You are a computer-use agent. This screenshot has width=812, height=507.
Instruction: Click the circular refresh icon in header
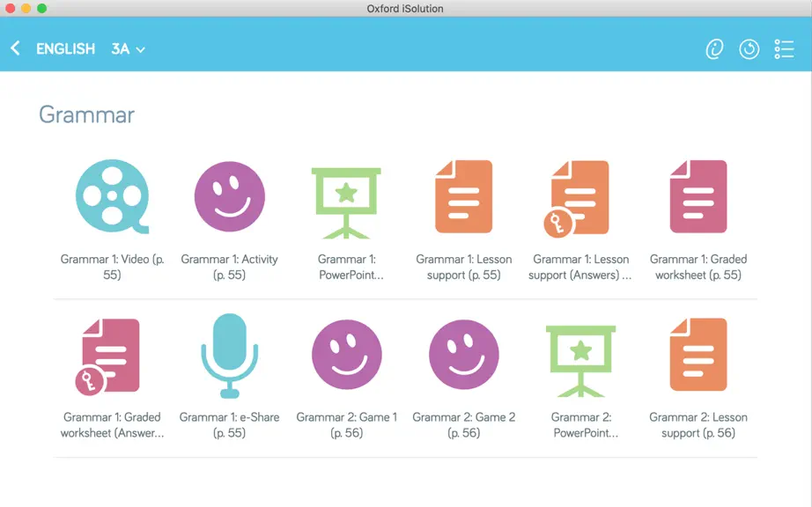[749, 49]
